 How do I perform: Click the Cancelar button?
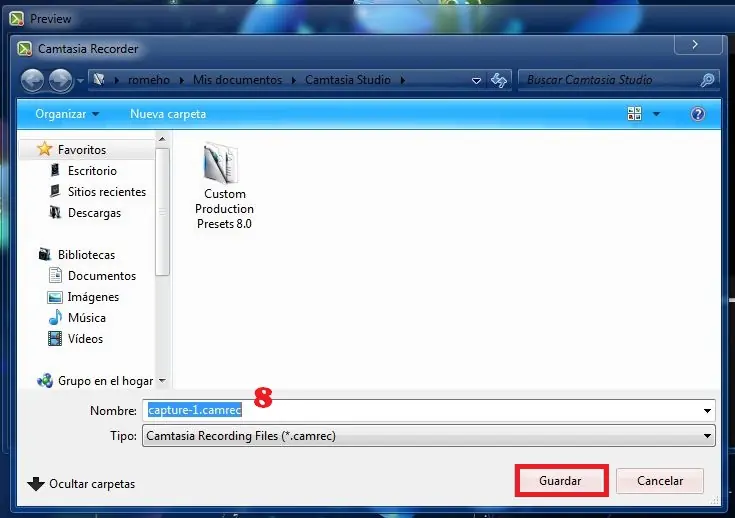(660, 480)
